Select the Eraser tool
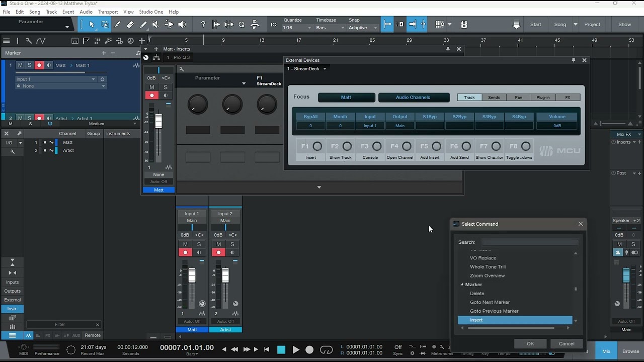The width and height of the screenshot is (644, 362). (130, 24)
